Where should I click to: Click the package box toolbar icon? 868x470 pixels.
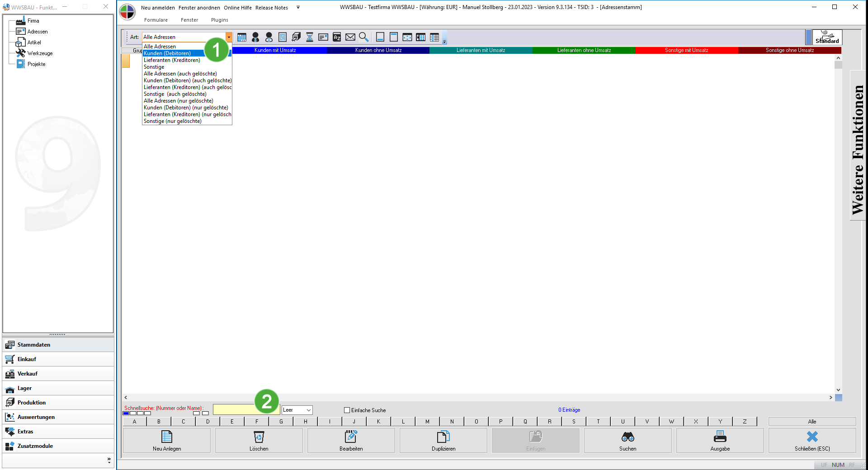[x=296, y=37]
